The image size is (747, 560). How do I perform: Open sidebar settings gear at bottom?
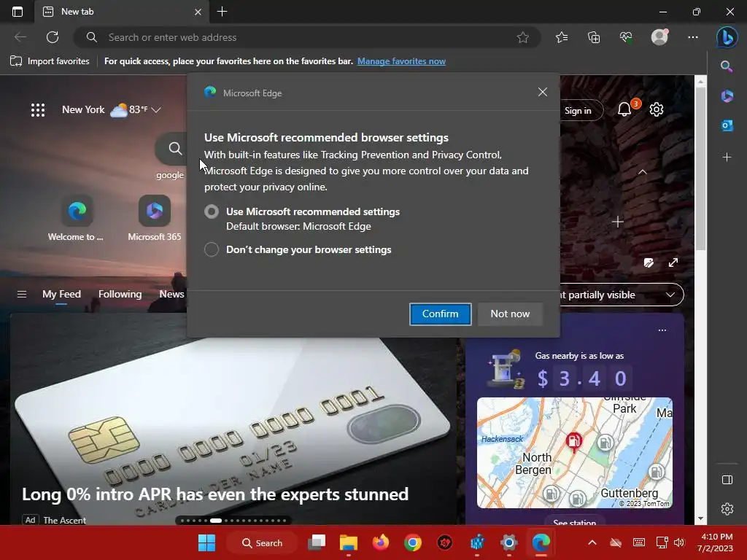tap(727, 508)
